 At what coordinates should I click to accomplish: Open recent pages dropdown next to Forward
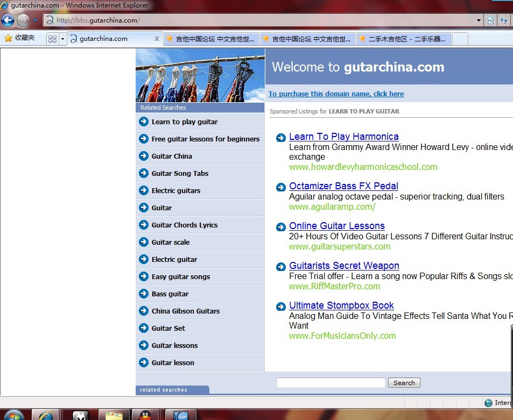pyautogui.click(x=36, y=20)
